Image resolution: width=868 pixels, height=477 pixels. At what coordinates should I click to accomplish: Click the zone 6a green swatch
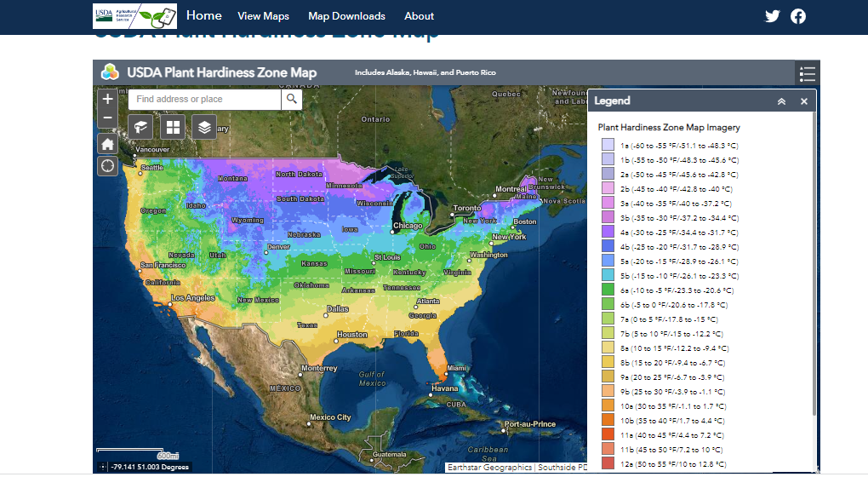pos(608,290)
